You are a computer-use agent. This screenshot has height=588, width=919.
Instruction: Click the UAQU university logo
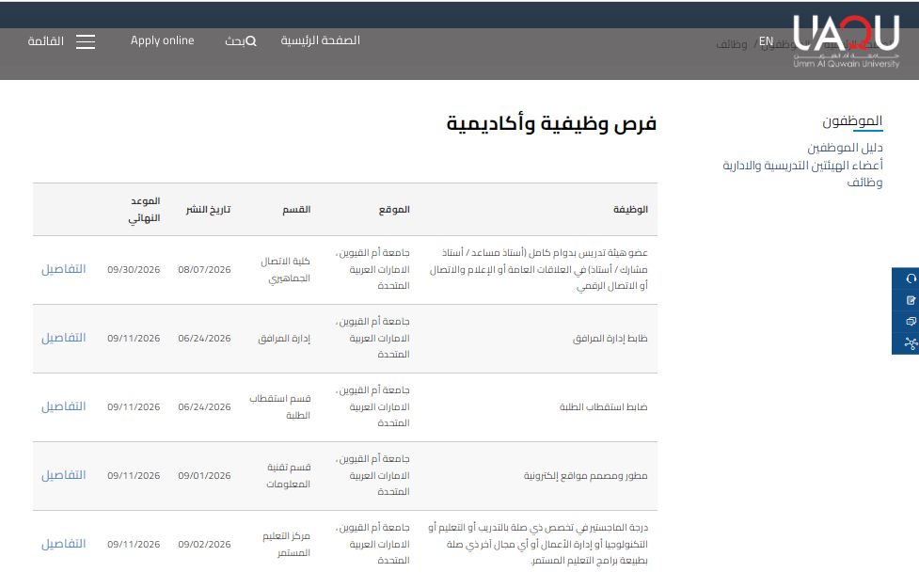(846, 41)
